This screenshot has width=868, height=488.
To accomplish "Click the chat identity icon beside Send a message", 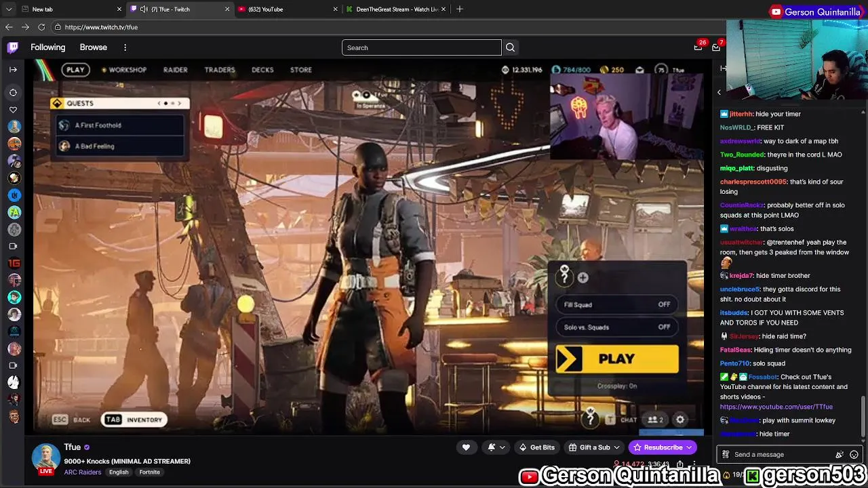I will 726,455.
